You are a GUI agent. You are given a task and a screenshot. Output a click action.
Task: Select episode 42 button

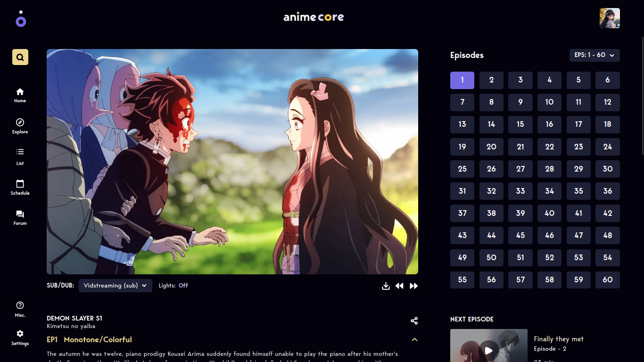608,213
